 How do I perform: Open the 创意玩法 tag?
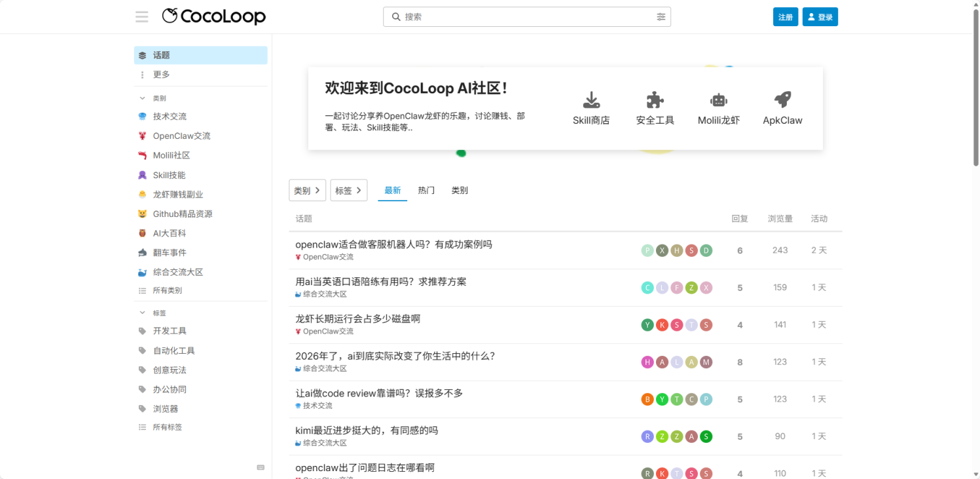(200, 370)
